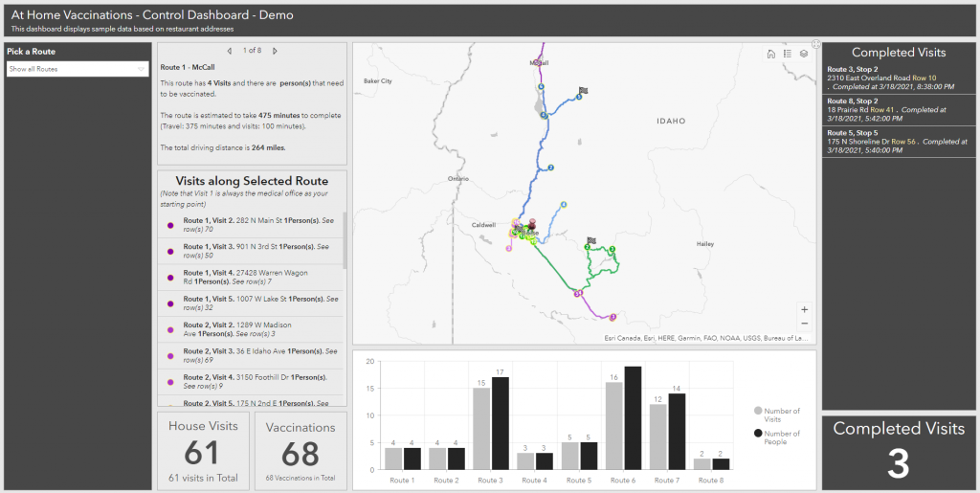This screenshot has height=493, width=980.
Task: Select completed visit Route 8, Stop 2
Action: [898, 109]
